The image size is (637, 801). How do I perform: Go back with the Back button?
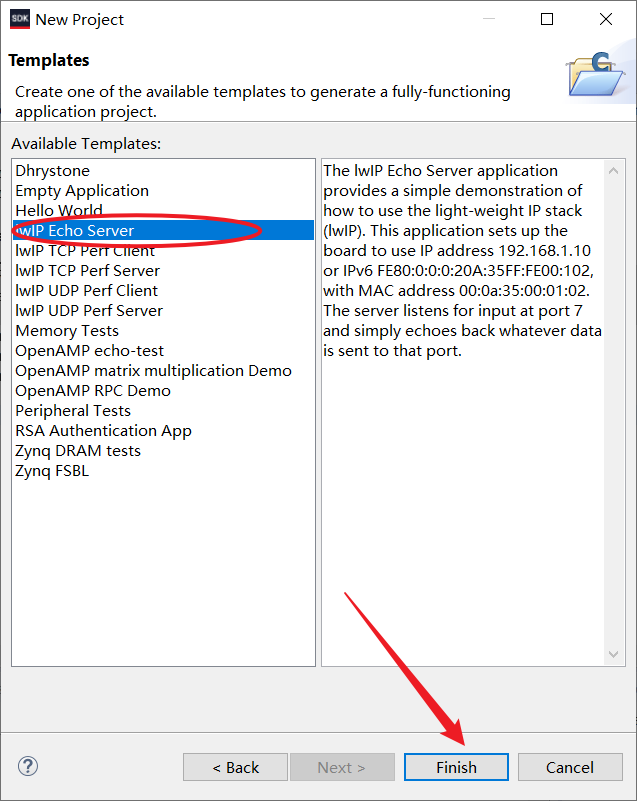pyautogui.click(x=235, y=767)
